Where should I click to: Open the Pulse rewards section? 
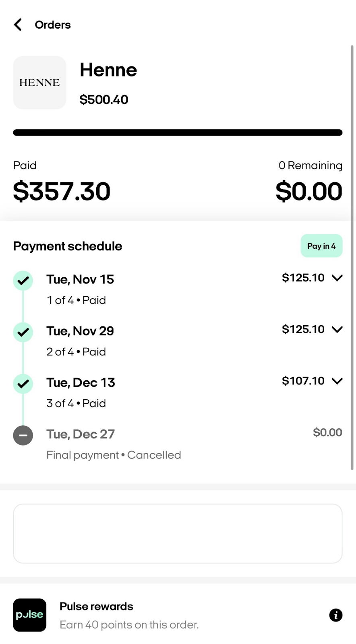(96, 607)
